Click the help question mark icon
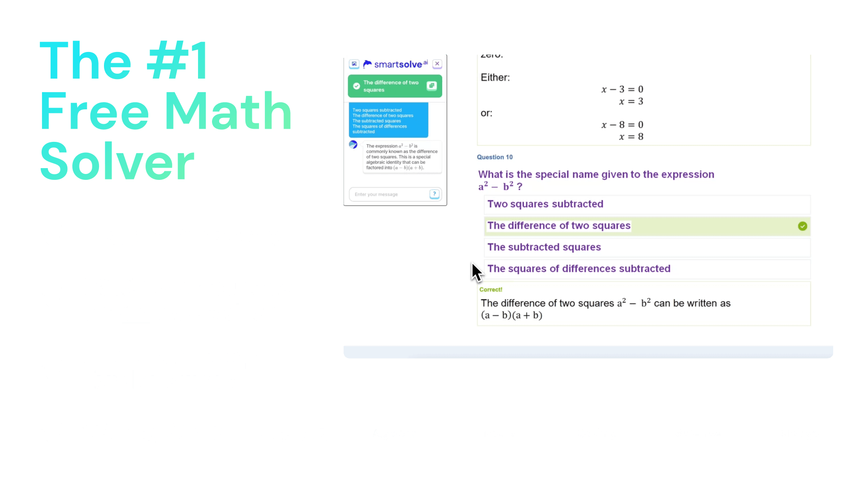Viewport: 868px width, 488px height. [x=434, y=194]
